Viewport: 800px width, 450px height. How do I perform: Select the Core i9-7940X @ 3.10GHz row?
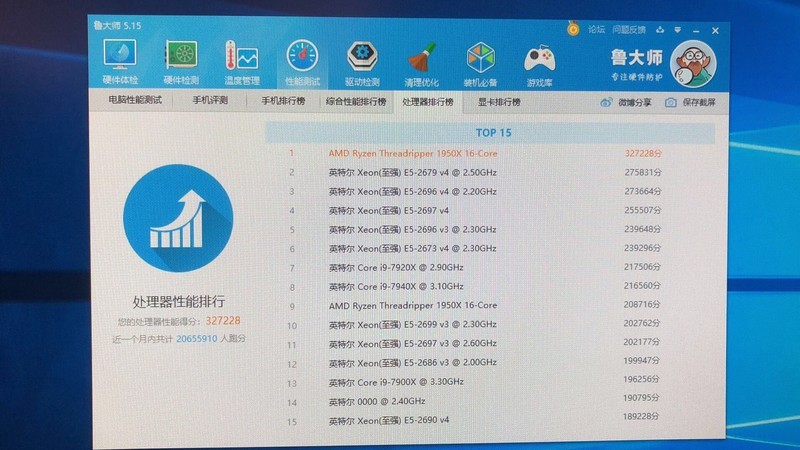click(x=476, y=286)
